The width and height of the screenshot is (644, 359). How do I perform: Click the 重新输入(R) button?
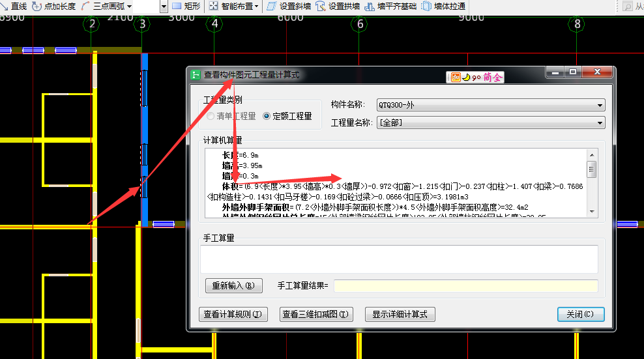234,285
